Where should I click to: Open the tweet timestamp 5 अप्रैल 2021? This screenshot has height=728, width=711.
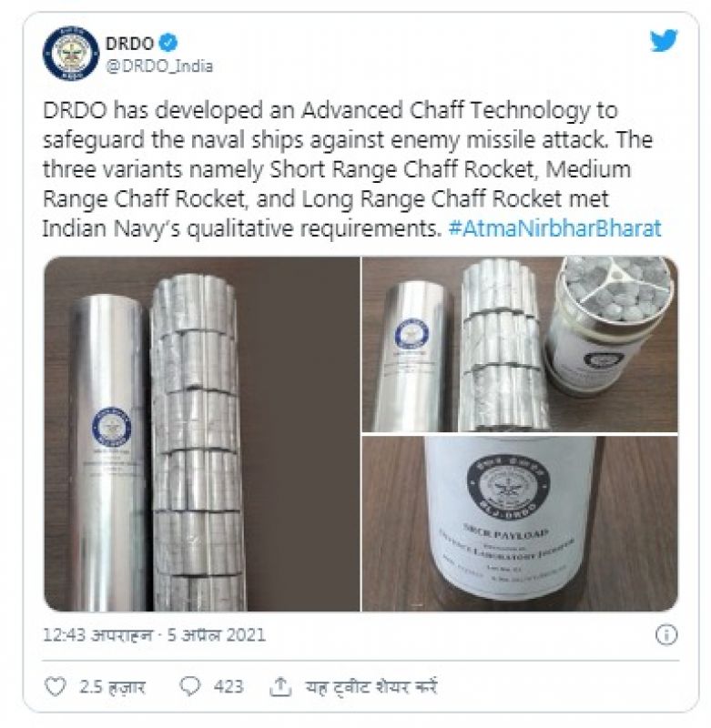[217, 634]
